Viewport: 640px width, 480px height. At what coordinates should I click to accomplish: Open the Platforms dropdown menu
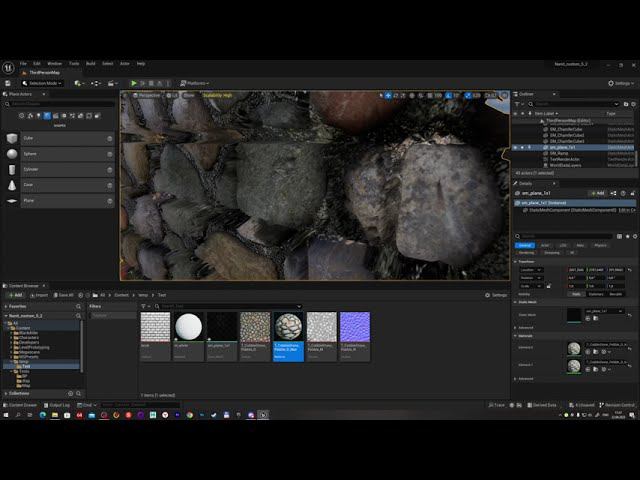click(196, 83)
